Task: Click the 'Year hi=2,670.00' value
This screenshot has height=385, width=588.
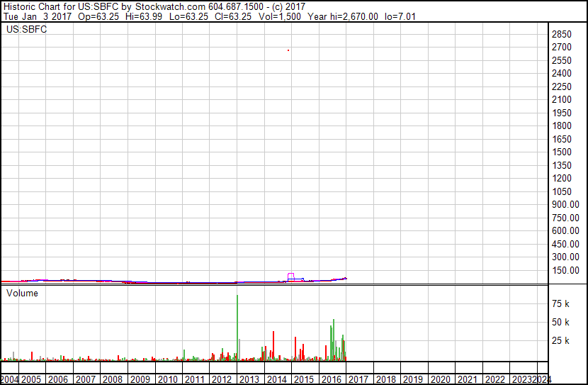Action: pyautogui.click(x=343, y=16)
